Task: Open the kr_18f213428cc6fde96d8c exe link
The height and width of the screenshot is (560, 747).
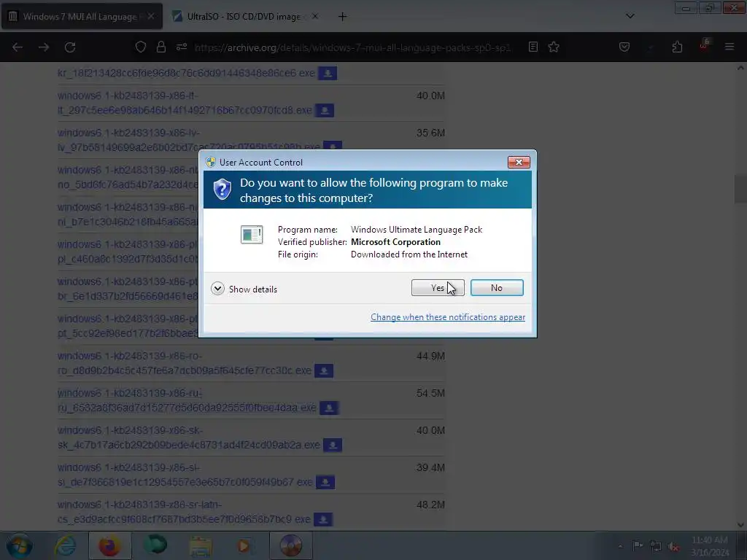Action: (186, 74)
